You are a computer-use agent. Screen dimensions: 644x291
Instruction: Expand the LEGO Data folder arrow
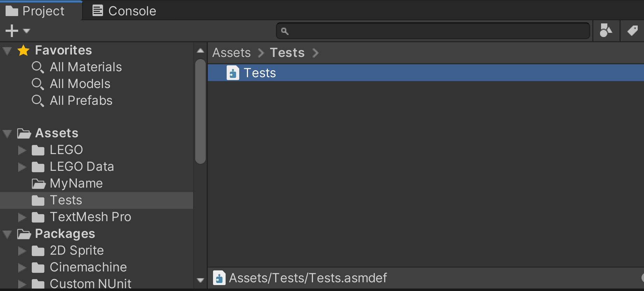click(x=22, y=167)
